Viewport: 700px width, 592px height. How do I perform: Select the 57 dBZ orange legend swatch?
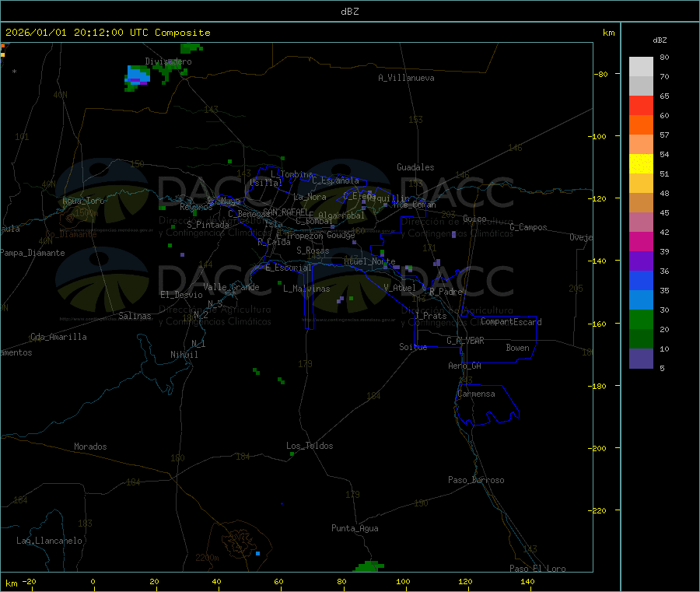[641, 124]
